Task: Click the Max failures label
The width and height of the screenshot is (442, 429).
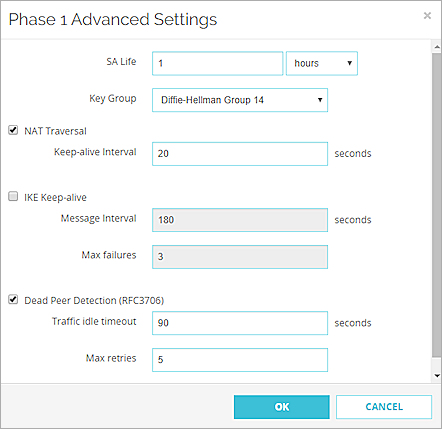Action: coord(109,255)
